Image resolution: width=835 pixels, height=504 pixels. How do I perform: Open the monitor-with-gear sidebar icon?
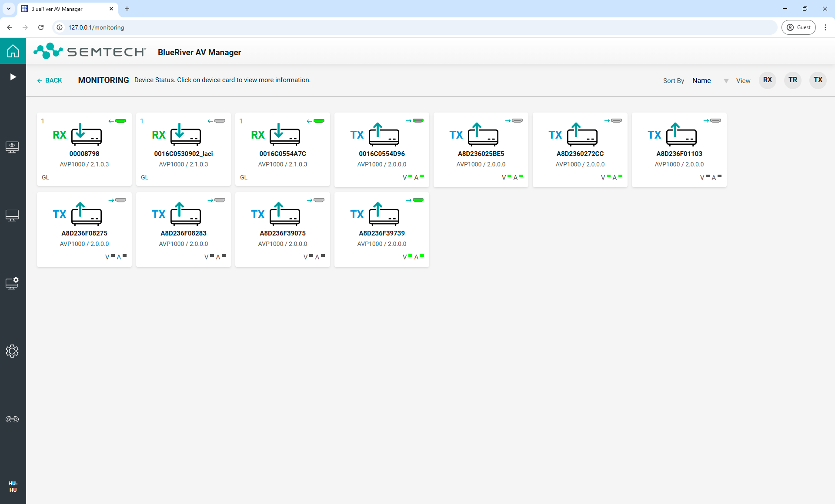12,283
